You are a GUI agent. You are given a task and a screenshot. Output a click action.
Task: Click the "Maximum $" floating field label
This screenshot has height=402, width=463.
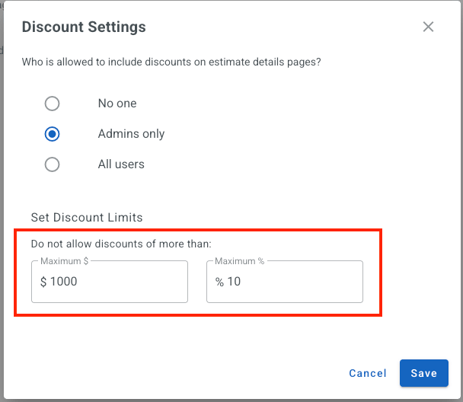click(x=64, y=261)
